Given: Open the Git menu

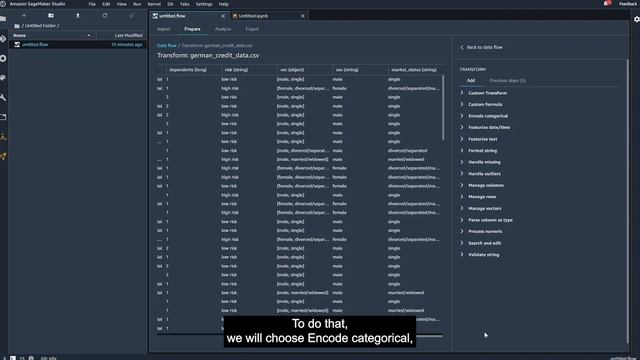Looking at the screenshot, I should pos(170,4).
